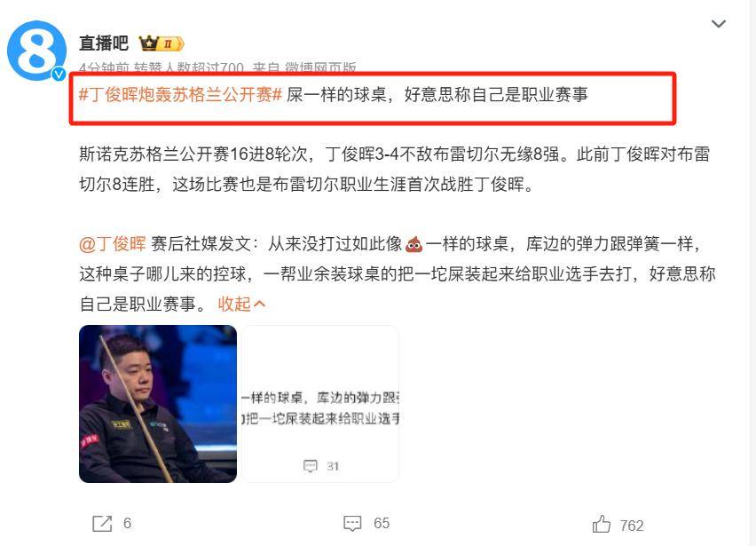This screenshot has height=546, width=756.
Task: Open the comments speech bubble icon
Action: coord(352,524)
